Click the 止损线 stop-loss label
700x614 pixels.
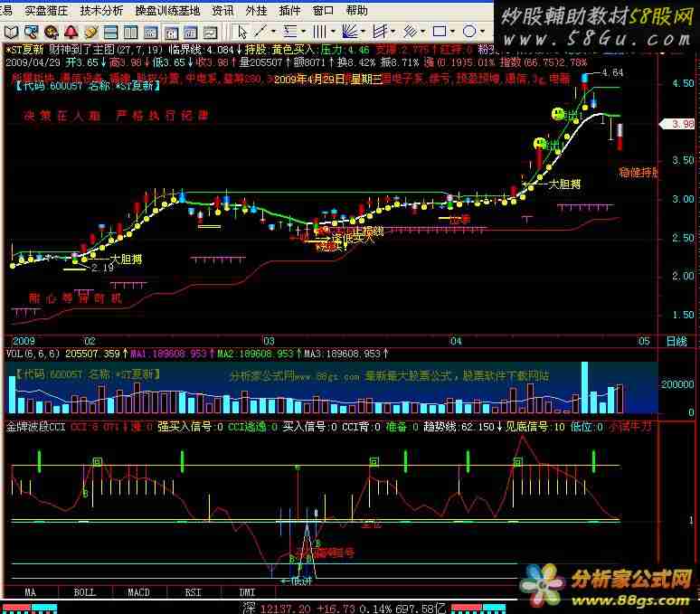(368, 231)
